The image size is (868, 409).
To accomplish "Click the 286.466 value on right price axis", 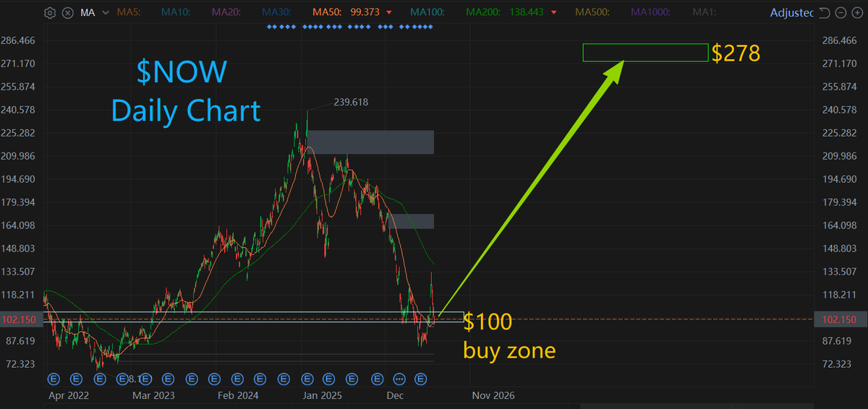I will [839, 41].
